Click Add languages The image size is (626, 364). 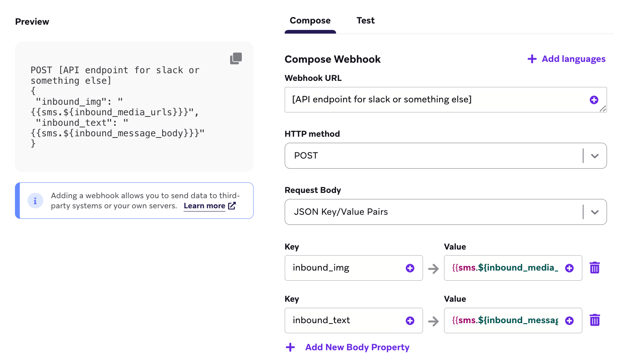(567, 59)
